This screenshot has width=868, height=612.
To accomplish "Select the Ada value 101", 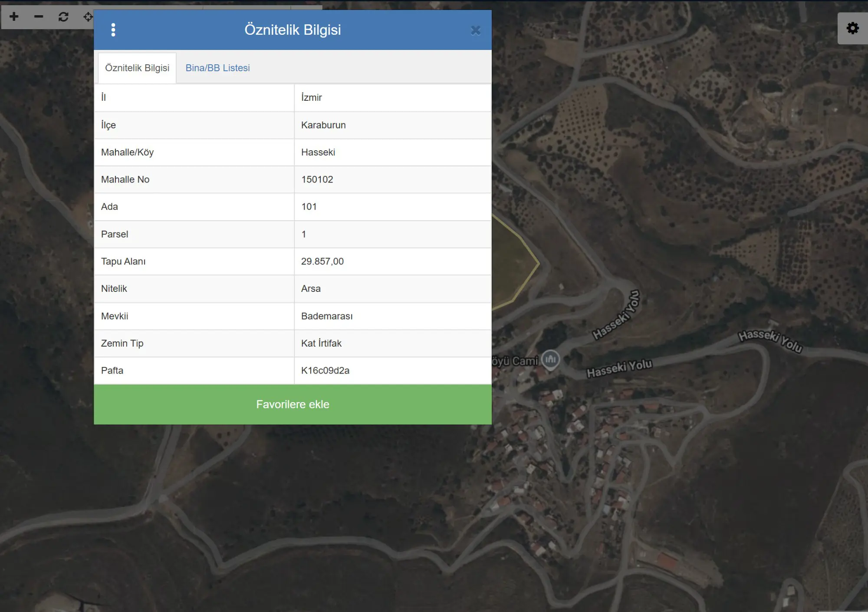I will point(393,207).
